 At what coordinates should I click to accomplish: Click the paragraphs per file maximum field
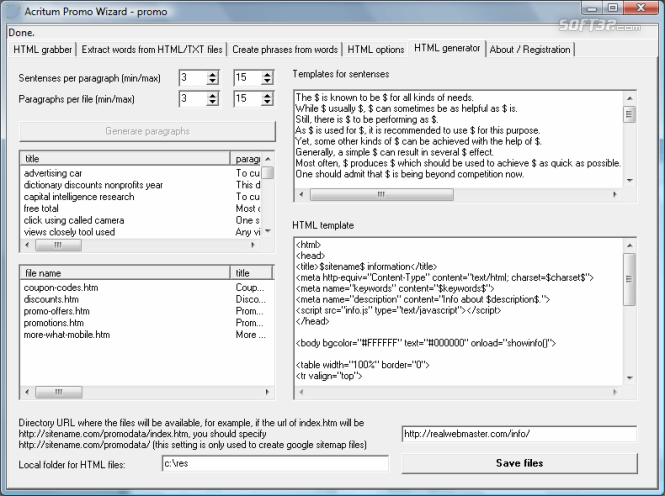[247, 99]
